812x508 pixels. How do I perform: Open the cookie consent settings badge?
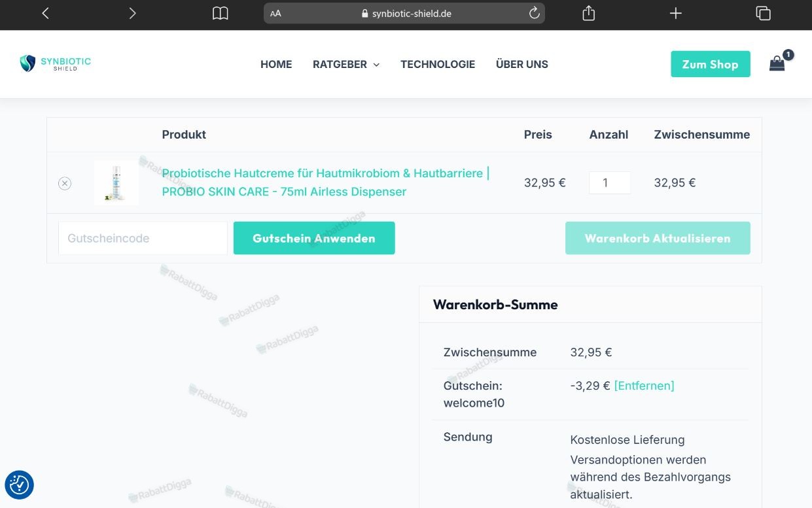pos(19,484)
